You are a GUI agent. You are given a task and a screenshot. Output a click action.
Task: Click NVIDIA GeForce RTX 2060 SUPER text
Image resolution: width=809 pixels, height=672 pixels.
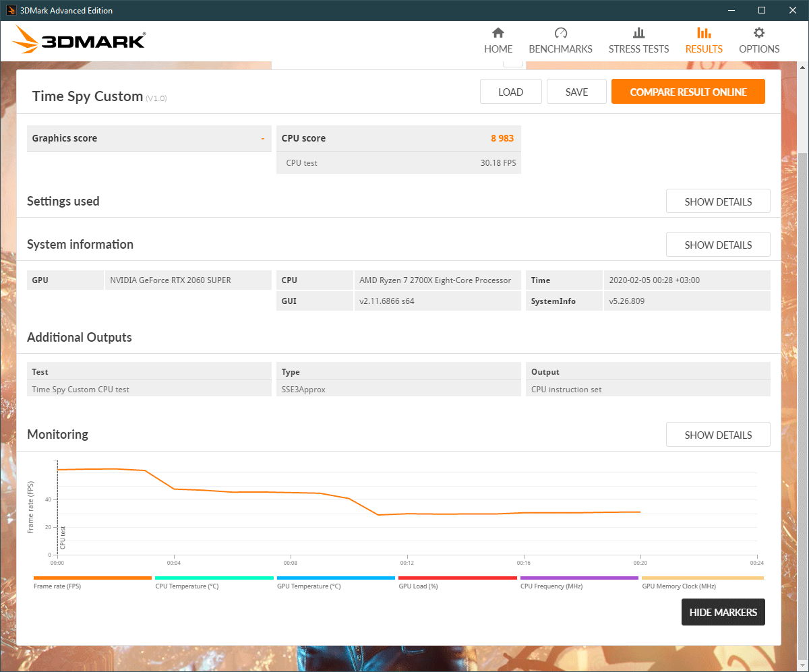(x=171, y=280)
